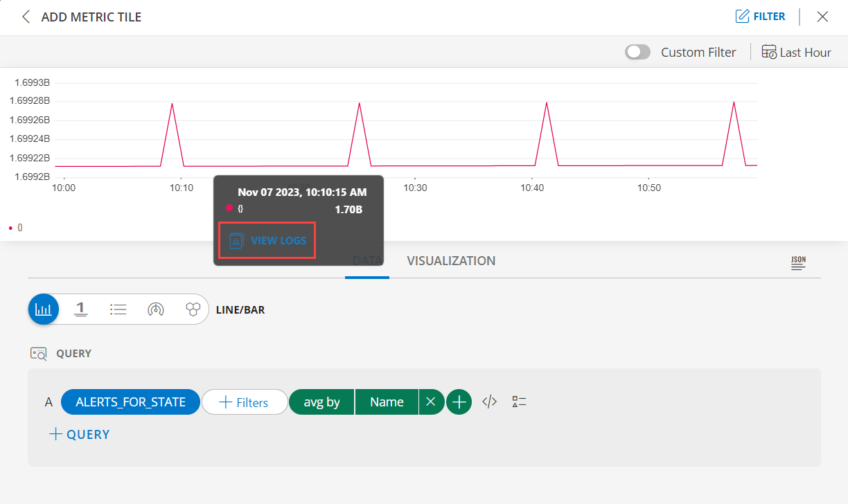Open the ALERTS_FOR_STATE metric selector
This screenshot has width=848, height=504.
coord(130,402)
